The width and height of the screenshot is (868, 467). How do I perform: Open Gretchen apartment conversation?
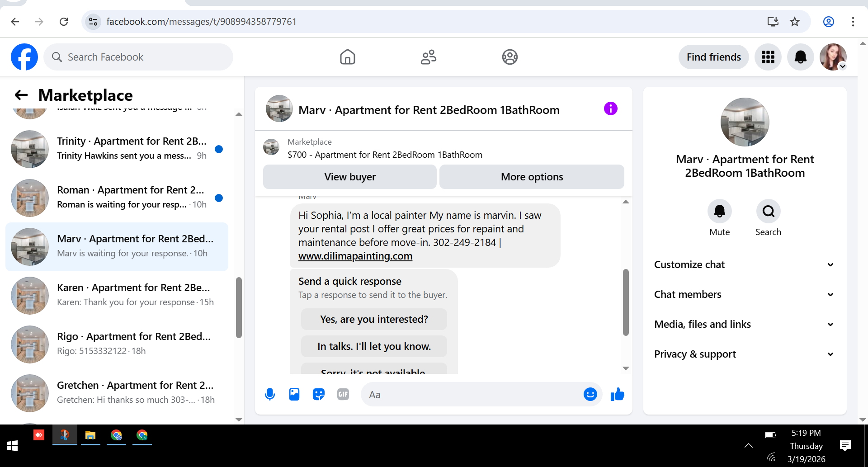tap(117, 393)
